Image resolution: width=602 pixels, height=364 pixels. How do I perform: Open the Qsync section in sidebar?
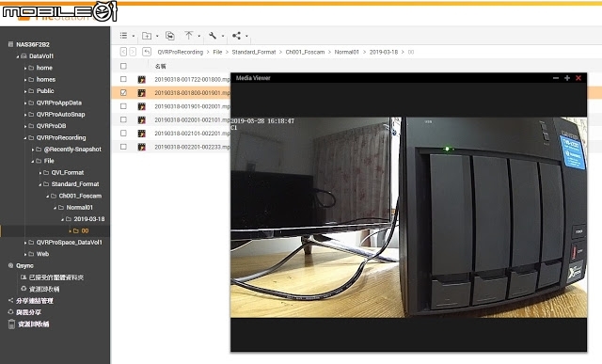(24, 265)
